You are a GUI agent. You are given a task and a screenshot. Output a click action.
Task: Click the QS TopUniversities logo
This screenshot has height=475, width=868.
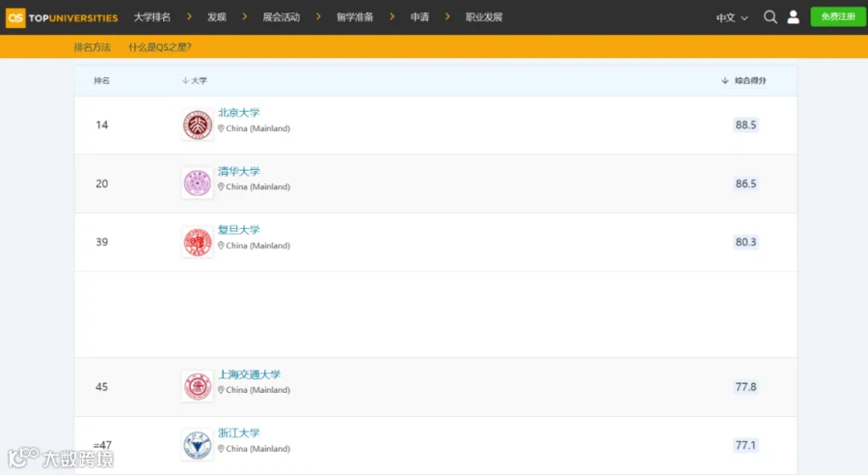62,17
